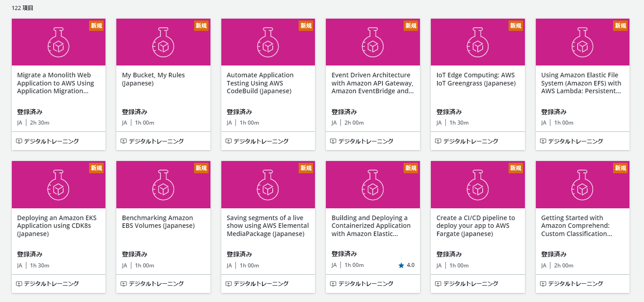644x302 pixels.
Task: Click 登録済み status on My Bucket card
Action: pyautogui.click(x=135, y=112)
